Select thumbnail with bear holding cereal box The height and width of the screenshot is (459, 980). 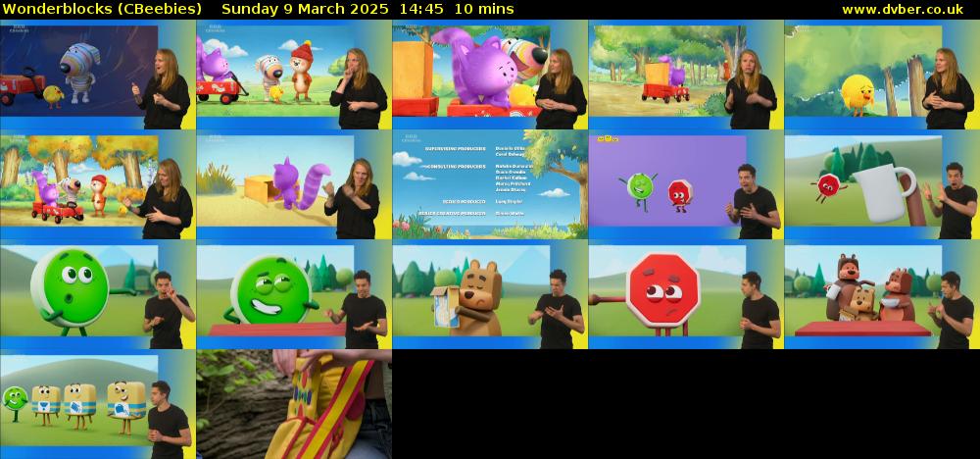coord(490,294)
